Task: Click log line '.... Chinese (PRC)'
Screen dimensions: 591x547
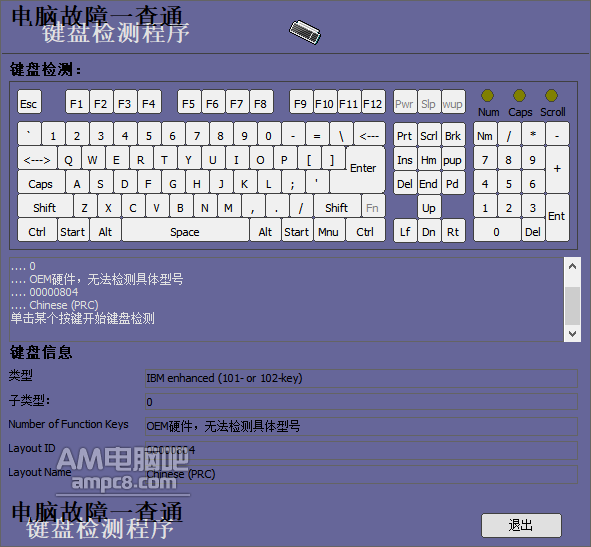Action: 55,305
